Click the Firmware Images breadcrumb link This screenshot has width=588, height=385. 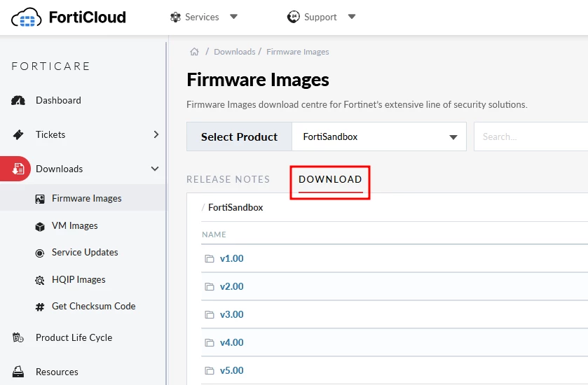297,52
